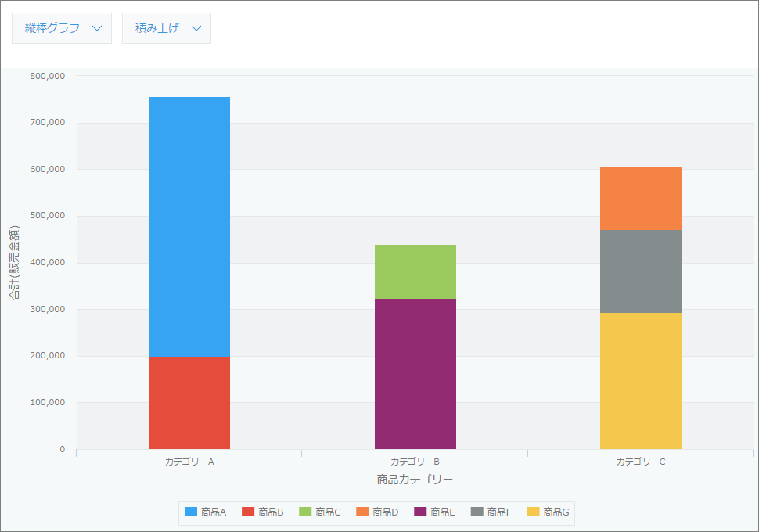Click the カテゴリーB axis label
Image resolution: width=759 pixels, height=532 pixels.
[x=415, y=462]
